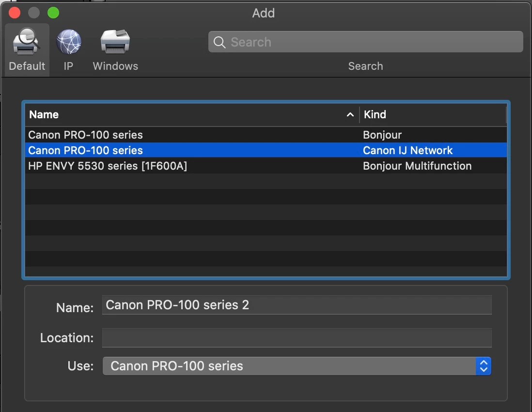This screenshot has height=412, width=532.
Task: Click the Use popup blue stepper arrows
Action: 484,366
